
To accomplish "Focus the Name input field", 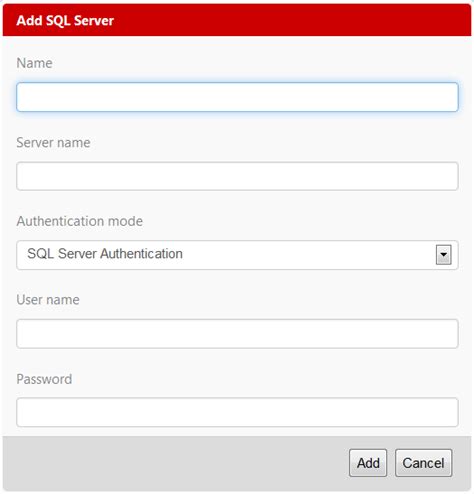I will coord(237,97).
